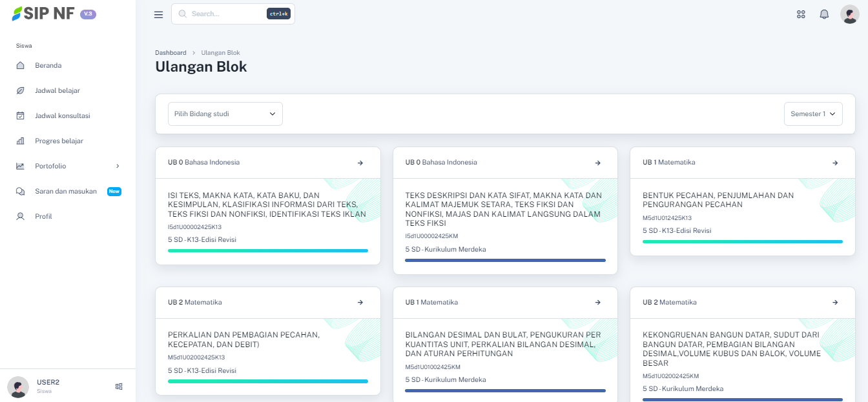Click the Jadwal konsultasi calendar icon
Screen dimensions: 868x402
click(21, 116)
